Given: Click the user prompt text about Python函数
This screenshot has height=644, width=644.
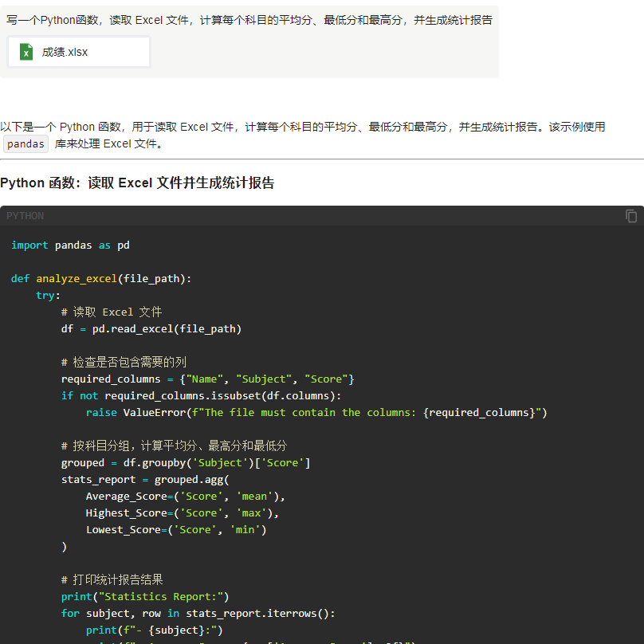Looking at the screenshot, I should click(249, 20).
